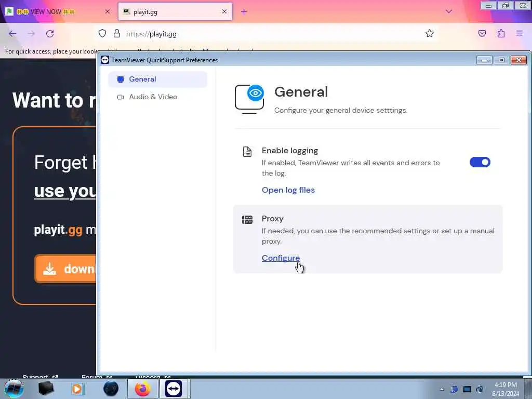Open the black box taskbar app

tap(46, 389)
